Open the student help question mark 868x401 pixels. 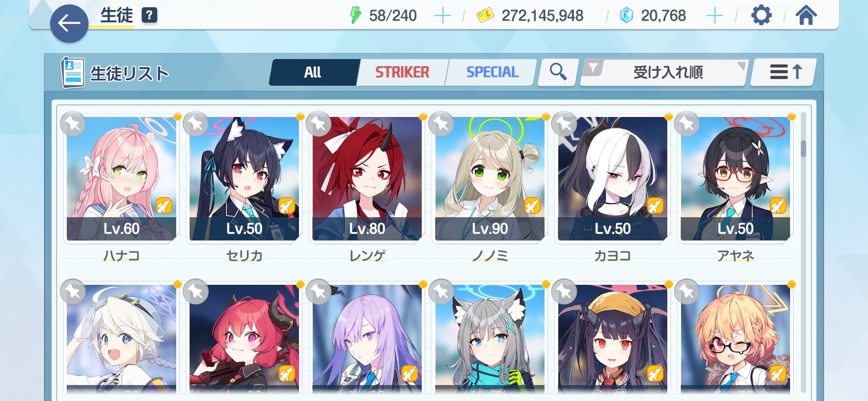tap(149, 15)
